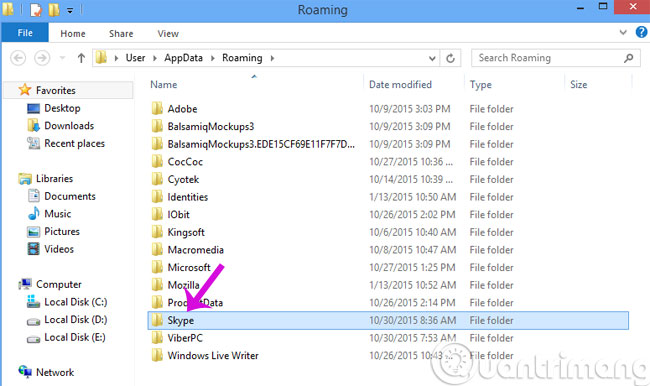The image size is (650, 386).
Task: Select the ViberPC folder icon
Action: point(158,338)
